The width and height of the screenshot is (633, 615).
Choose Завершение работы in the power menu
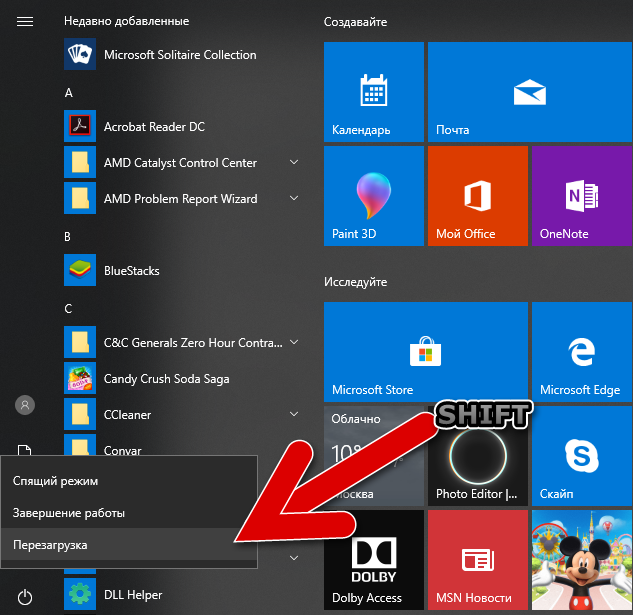coord(129,513)
